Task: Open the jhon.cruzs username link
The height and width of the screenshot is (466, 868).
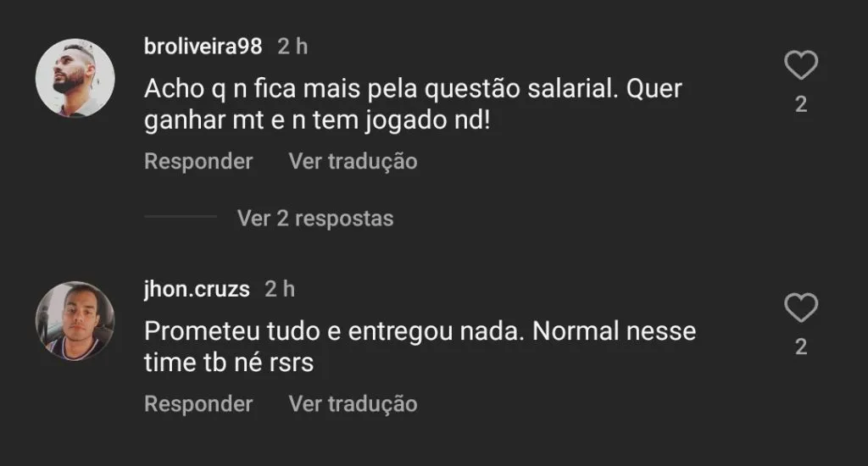Action: click(x=197, y=289)
